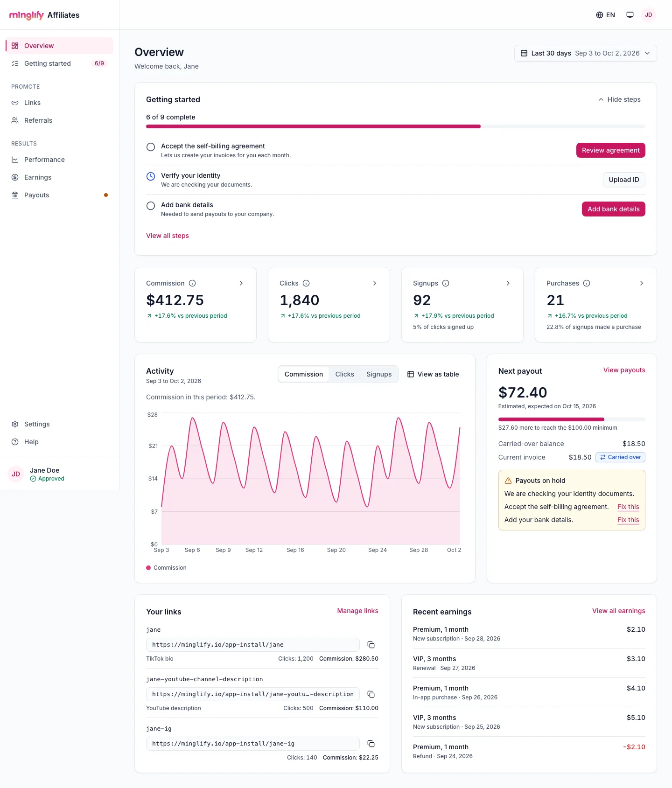The width and height of the screenshot is (672, 788).
Task: Open Signups card details arrow
Action: [x=508, y=283]
